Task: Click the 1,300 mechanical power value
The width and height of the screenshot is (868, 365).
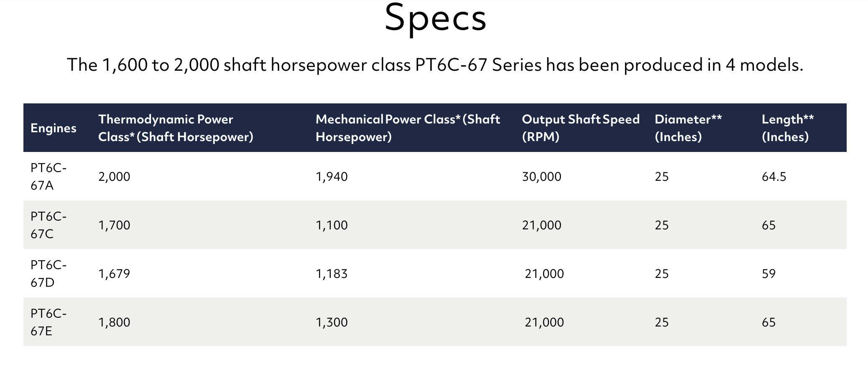Action: (x=332, y=322)
